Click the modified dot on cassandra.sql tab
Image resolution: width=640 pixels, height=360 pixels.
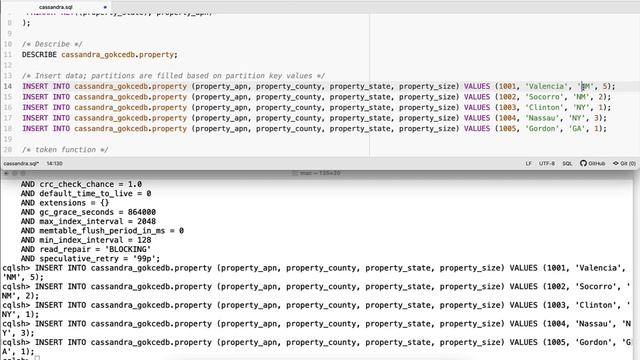[105, 7]
